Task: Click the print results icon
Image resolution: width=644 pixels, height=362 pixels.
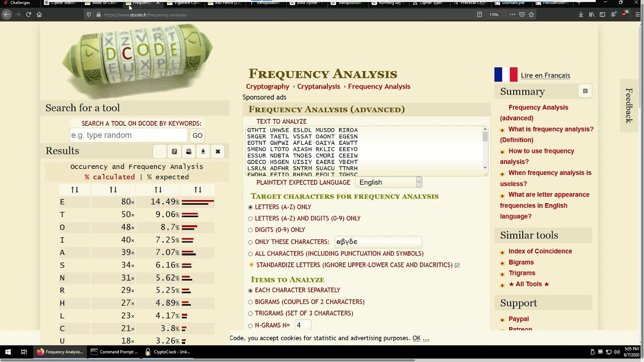Action: coord(189,151)
